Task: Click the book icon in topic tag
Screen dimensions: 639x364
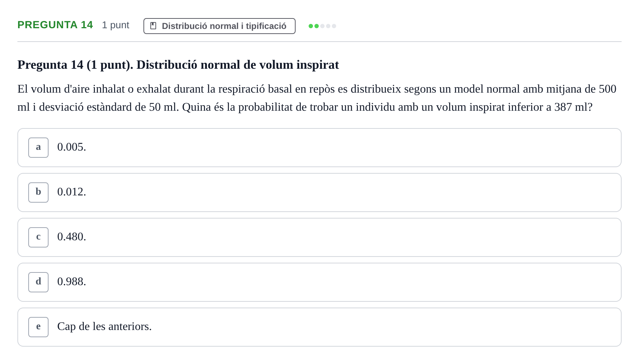Action: [x=153, y=26]
